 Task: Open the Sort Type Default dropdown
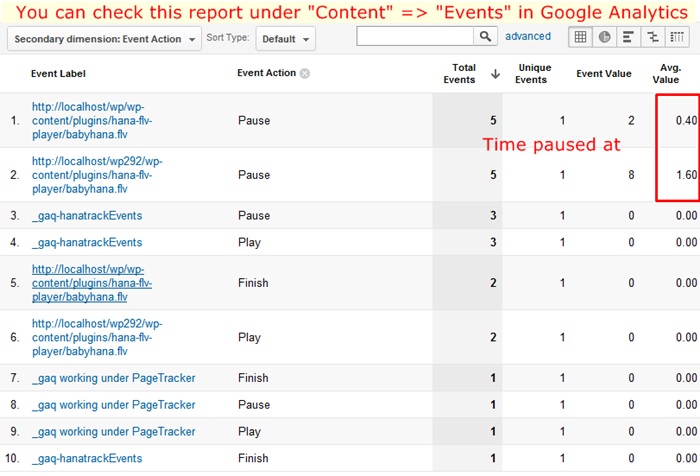tap(285, 38)
